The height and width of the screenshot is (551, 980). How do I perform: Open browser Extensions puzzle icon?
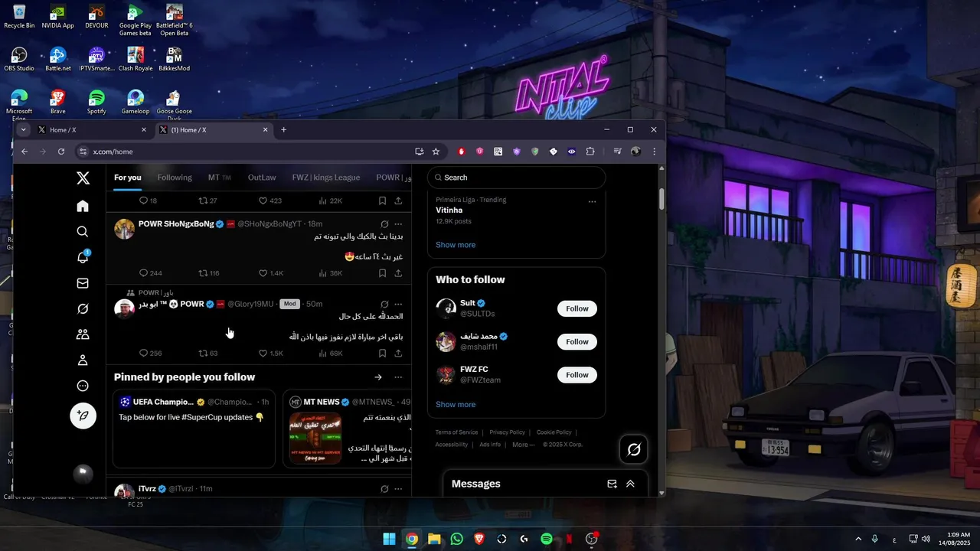point(590,152)
